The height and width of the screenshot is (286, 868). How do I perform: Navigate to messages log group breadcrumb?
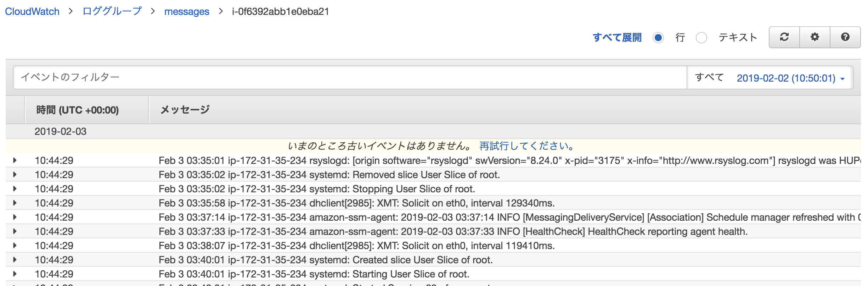187,12
